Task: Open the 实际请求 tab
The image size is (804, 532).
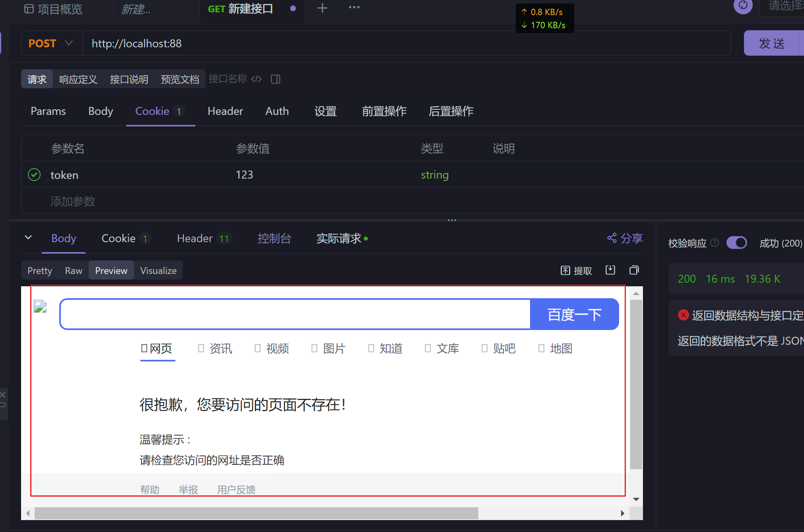Action: (x=342, y=238)
